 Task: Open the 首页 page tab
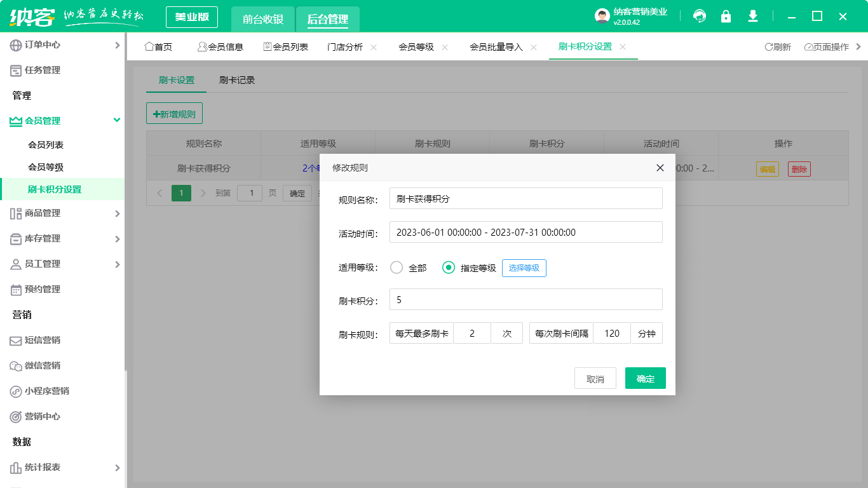tap(158, 47)
